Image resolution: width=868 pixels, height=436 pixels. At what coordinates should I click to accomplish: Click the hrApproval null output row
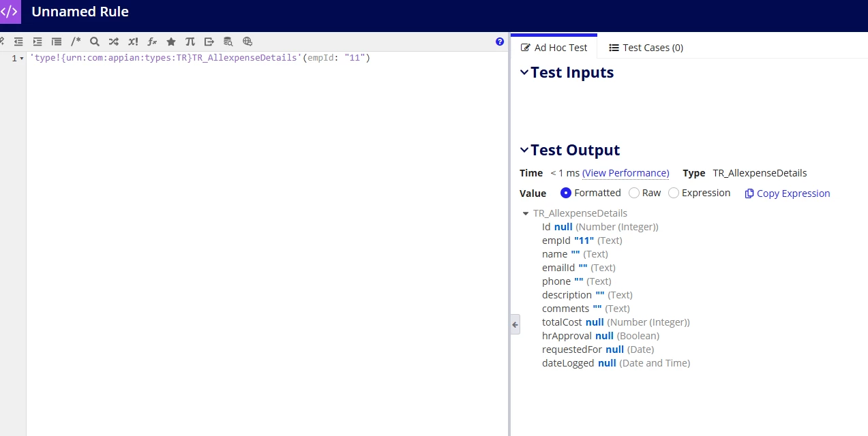[x=601, y=336]
